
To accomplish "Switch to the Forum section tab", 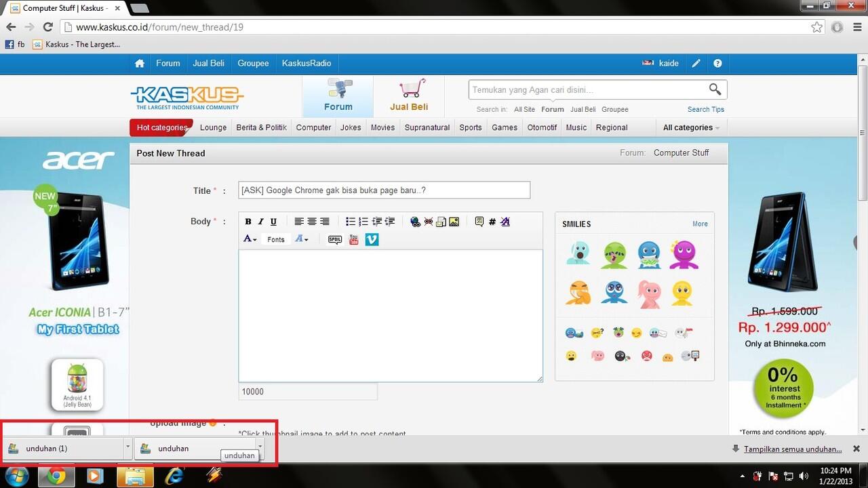I will (338, 96).
